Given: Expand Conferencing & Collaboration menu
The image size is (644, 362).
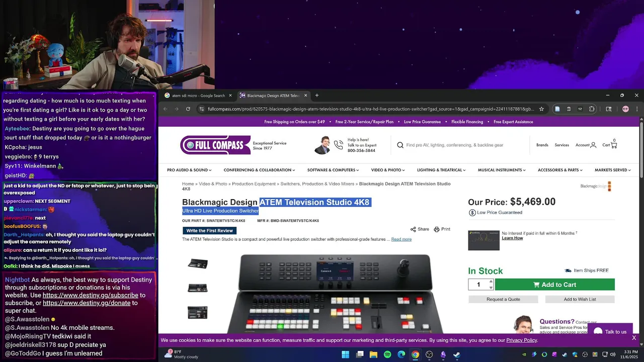Looking at the screenshot, I should click(x=260, y=170).
